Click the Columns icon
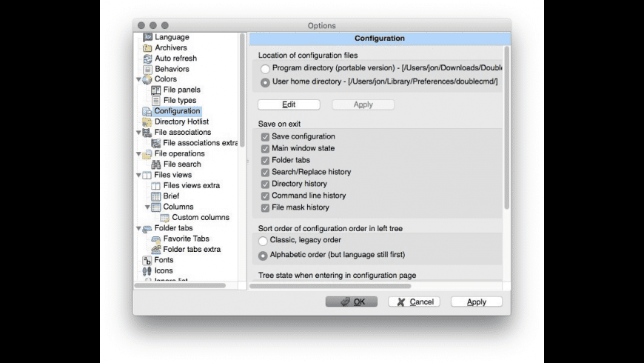 [x=155, y=207]
